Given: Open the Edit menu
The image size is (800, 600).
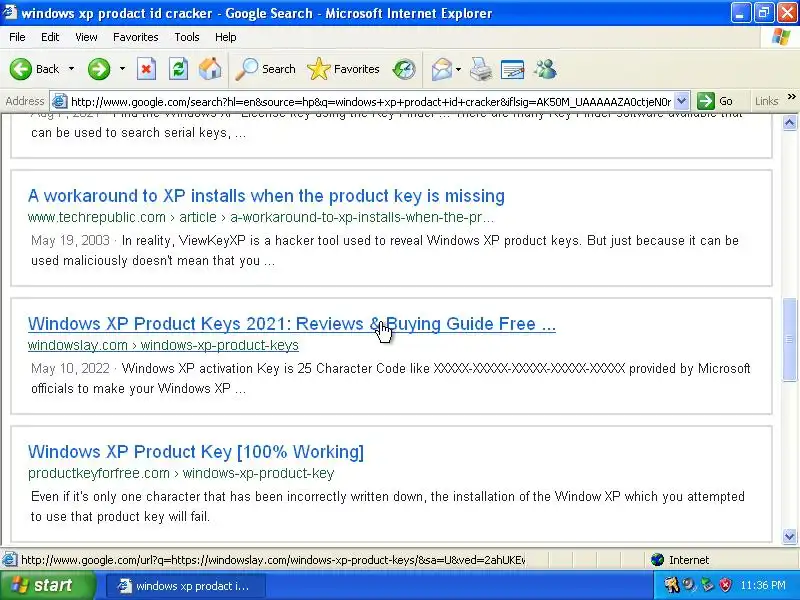Looking at the screenshot, I should (x=50, y=37).
